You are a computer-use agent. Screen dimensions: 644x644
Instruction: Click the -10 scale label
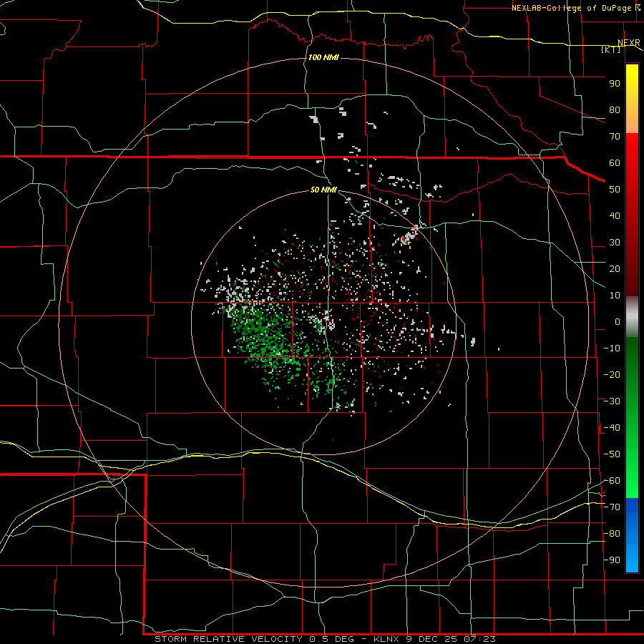tap(612, 348)
